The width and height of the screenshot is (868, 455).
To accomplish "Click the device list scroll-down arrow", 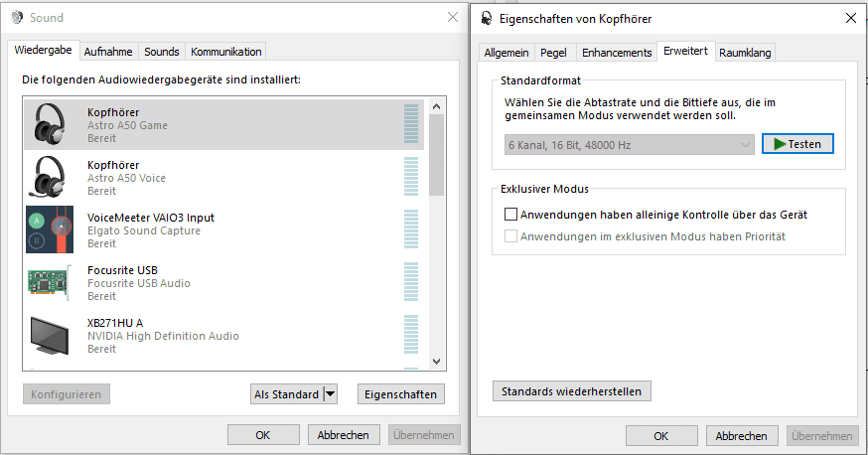I will tap(435, 360).
